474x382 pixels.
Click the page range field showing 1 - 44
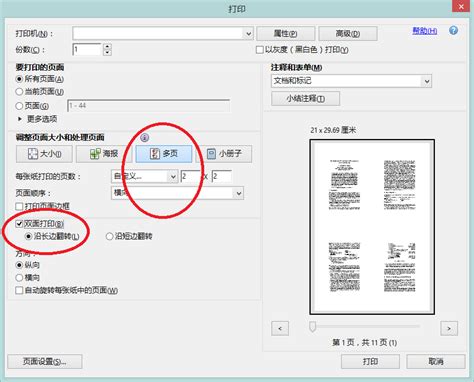click(149, 106)
